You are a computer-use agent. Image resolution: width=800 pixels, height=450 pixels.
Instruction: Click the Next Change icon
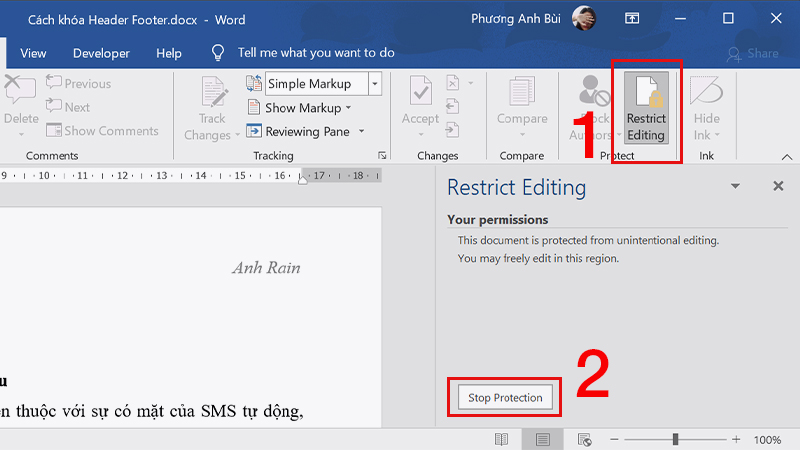tap(453, 130)
